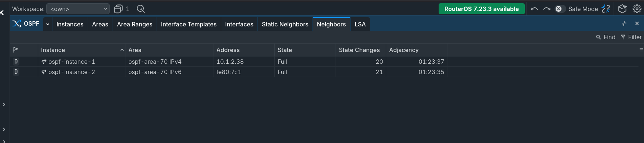
Task: Open the package box icon near settings
Action: coord(622,9)
